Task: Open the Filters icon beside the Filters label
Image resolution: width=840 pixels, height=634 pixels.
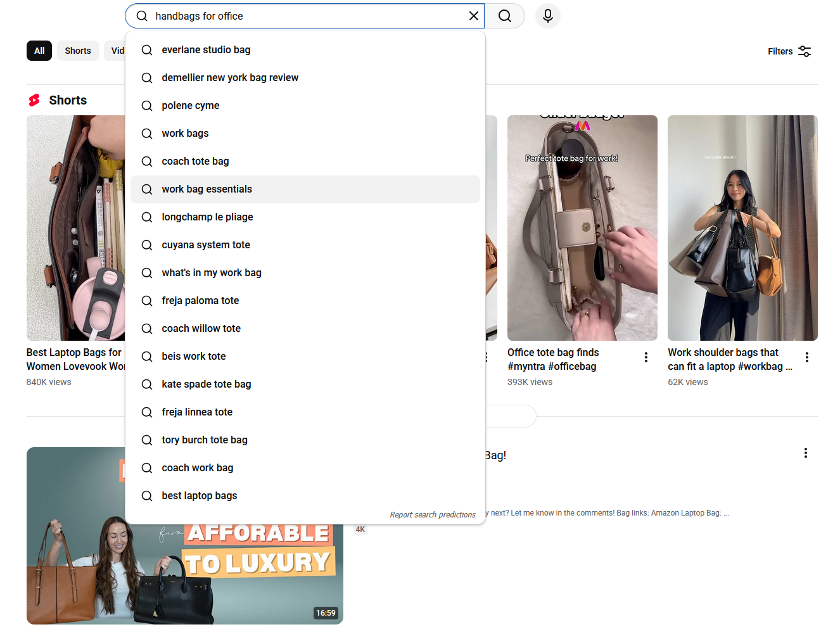Action: click(805, 51)
